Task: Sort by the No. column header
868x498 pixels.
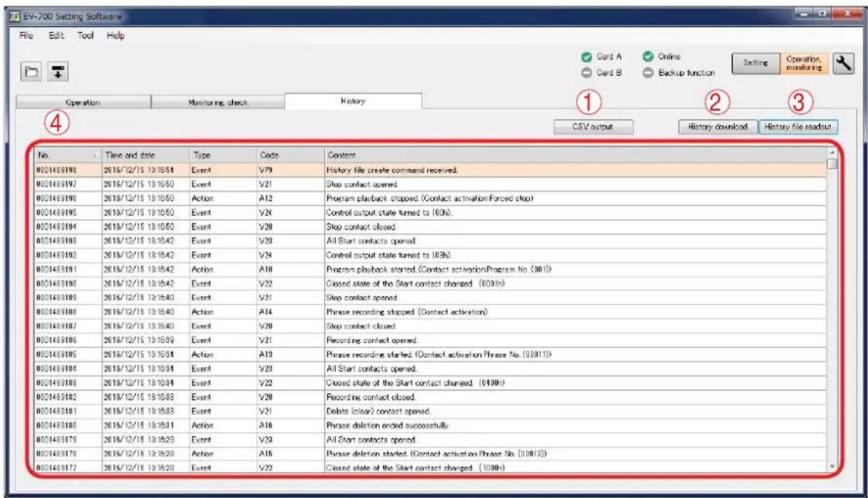Action: (x=68, y=155)
